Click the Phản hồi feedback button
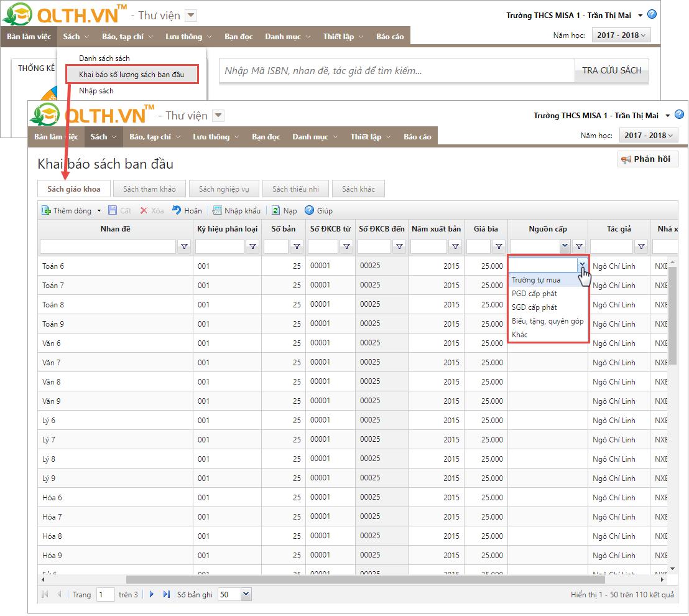 pos(647,159)
